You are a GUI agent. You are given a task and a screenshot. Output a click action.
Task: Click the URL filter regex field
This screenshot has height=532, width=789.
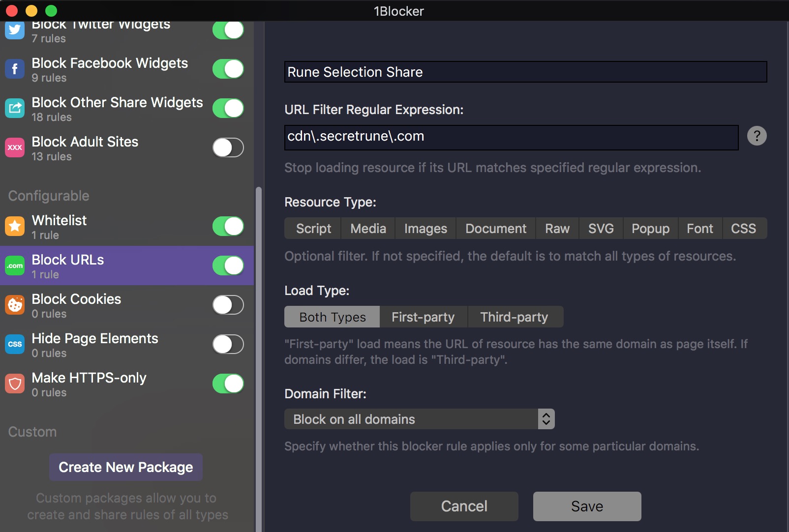tap(512, 137)
